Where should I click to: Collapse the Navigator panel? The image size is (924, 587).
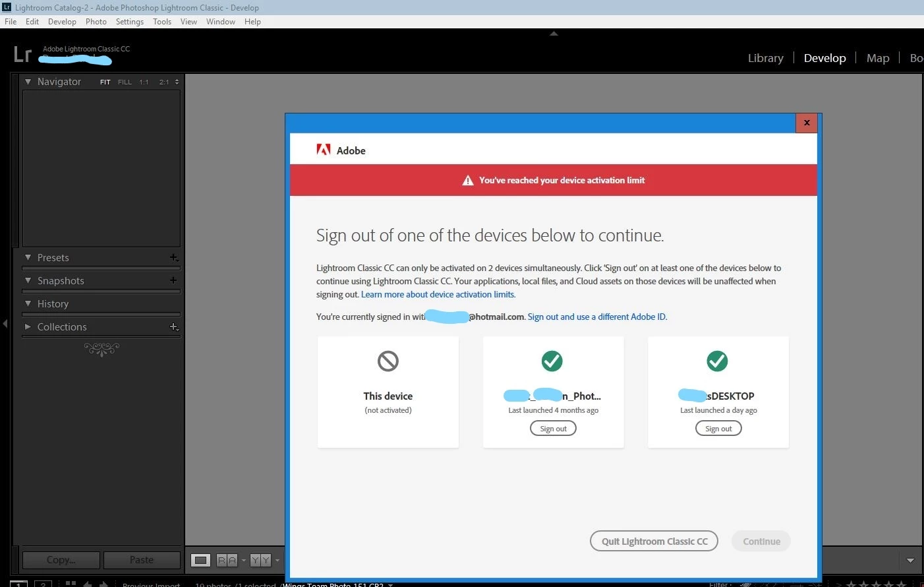(28, 82)
